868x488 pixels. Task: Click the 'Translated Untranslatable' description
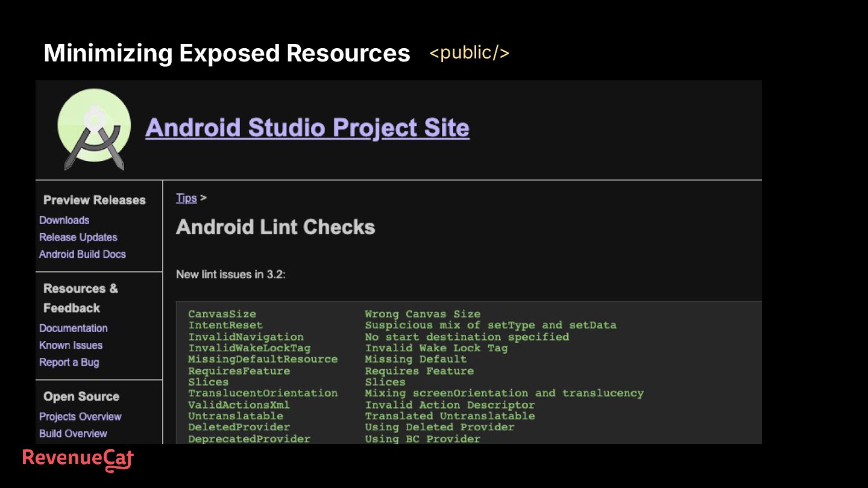point(450,416)
